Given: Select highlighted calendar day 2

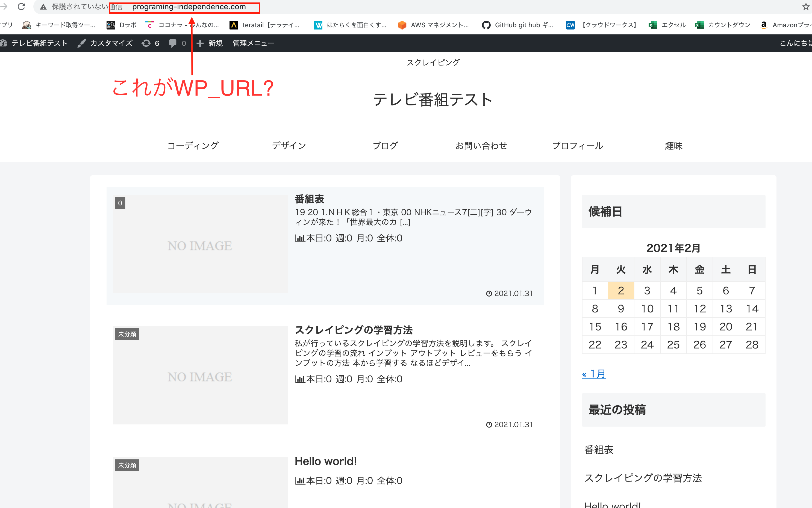Looking at the screenshot, I should click(x=621, y=290).
